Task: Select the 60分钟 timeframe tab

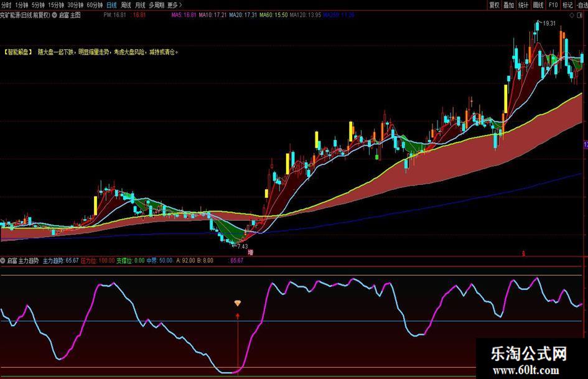Action: (95, 5)
